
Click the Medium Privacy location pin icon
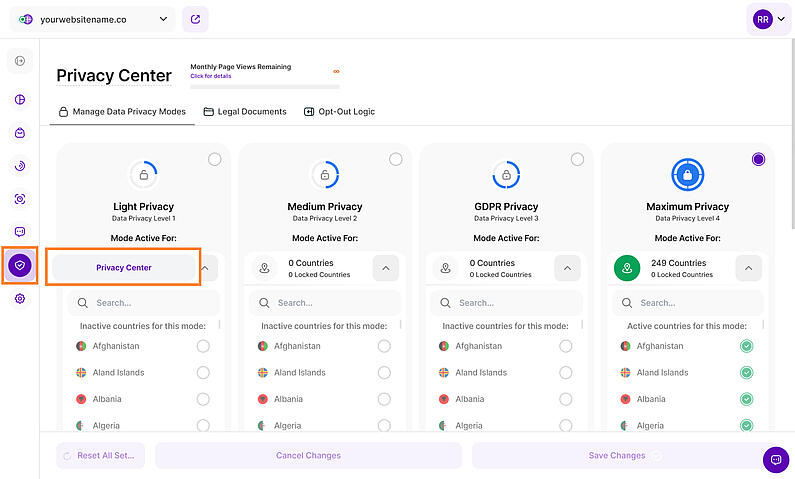tap(264, 268)
